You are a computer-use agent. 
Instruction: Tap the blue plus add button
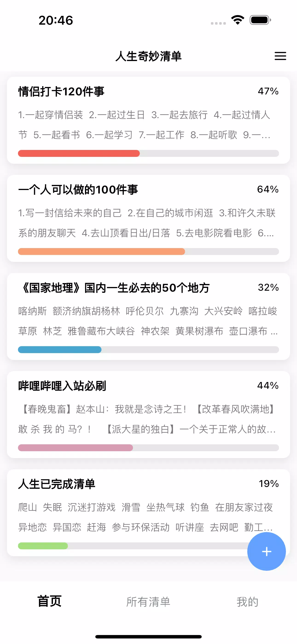[266, 551]
